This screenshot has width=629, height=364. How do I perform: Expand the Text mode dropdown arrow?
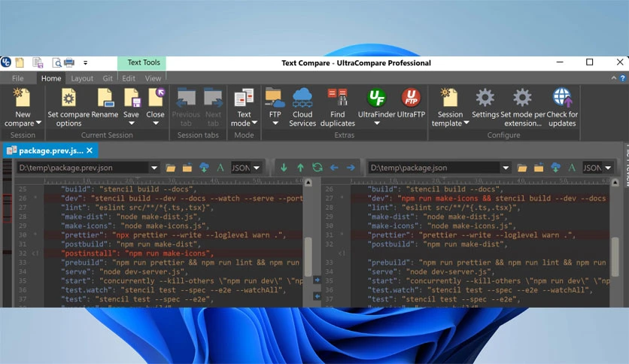pyautogui.click(x=255, y=123)
